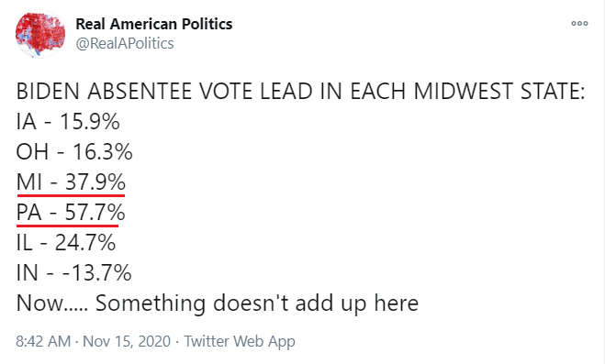Click the word MIDWEST in the headline
Viewport: 605px width, 364px height.
pyautogui.click(x=464, y=92)
